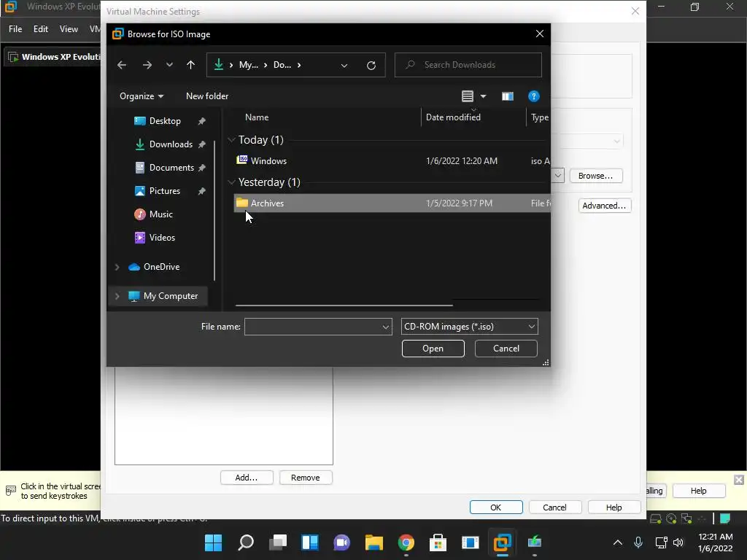The width and height of the screenshot is (747, 560).
Task: Dismiss the VMware hint bar X
Action: coord(739,480)
